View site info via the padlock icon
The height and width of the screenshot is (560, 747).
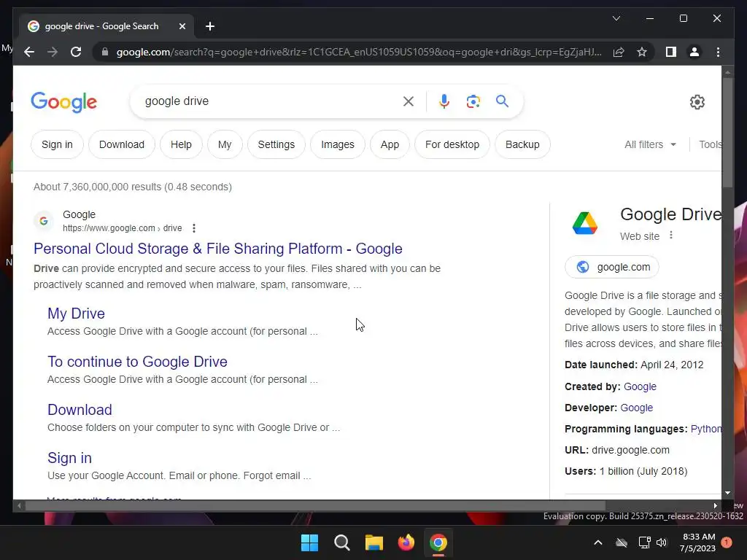[x=105, y=52]
